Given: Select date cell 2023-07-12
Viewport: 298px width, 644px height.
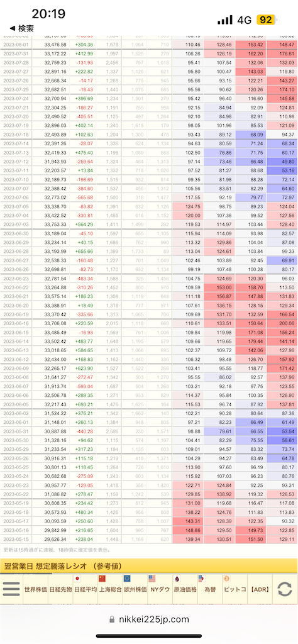Looking at the screenshot, I should [x=15, y=160].
